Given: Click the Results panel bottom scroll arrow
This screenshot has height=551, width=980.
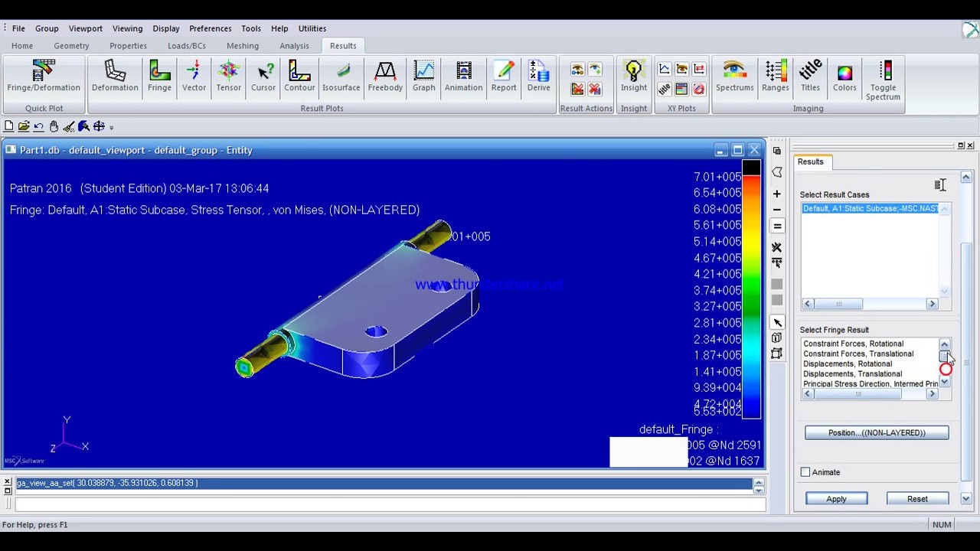Looking at the screenshot, I should (x=965, y=499).
